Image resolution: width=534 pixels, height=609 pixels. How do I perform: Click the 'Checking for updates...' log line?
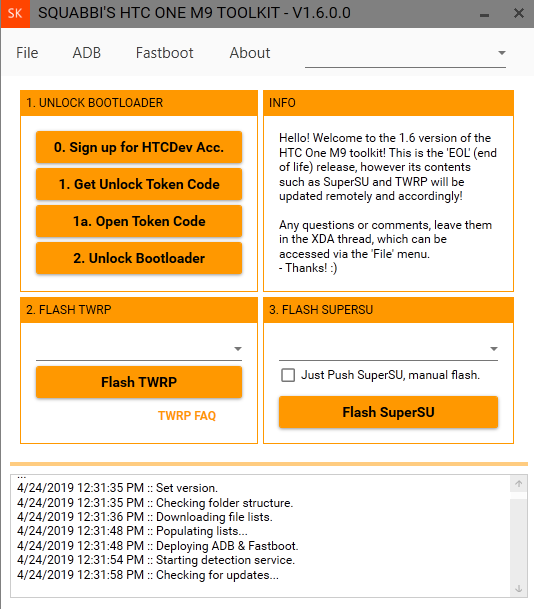pyautogui.click(x=148, y=575)
